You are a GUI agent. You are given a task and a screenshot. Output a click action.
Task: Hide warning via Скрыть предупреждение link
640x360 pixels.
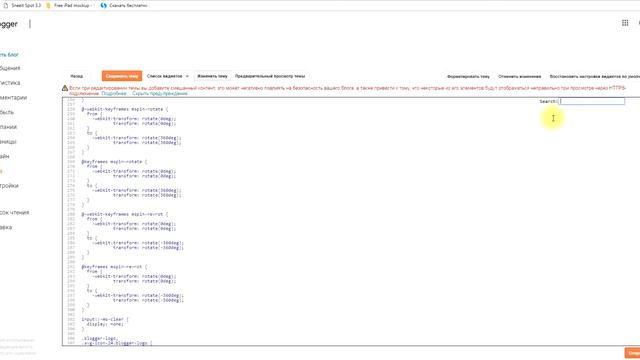click(x=160, y=93)
